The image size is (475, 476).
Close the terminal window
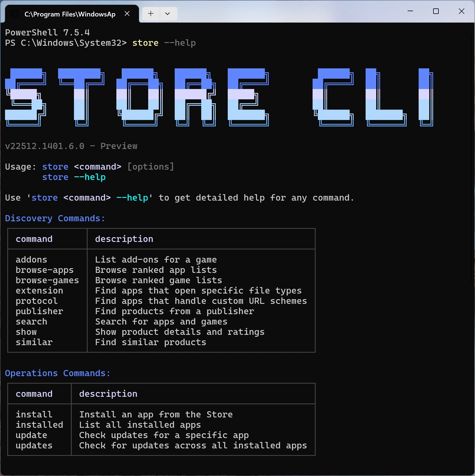click(x=461, y=11)
